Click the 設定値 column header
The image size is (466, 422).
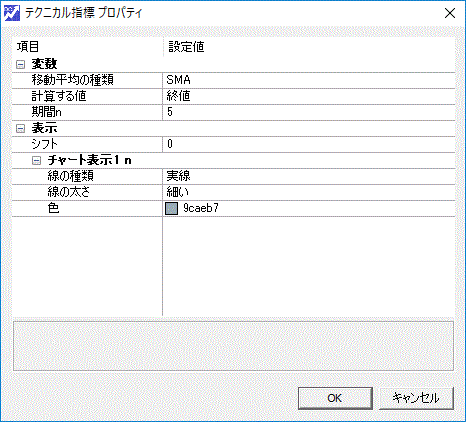click(186, 47)
